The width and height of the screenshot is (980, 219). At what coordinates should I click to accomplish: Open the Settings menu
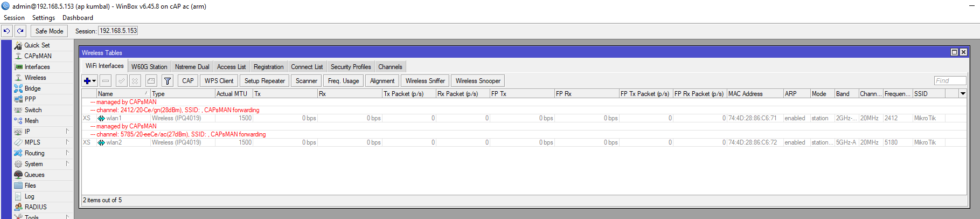(44, 18)
